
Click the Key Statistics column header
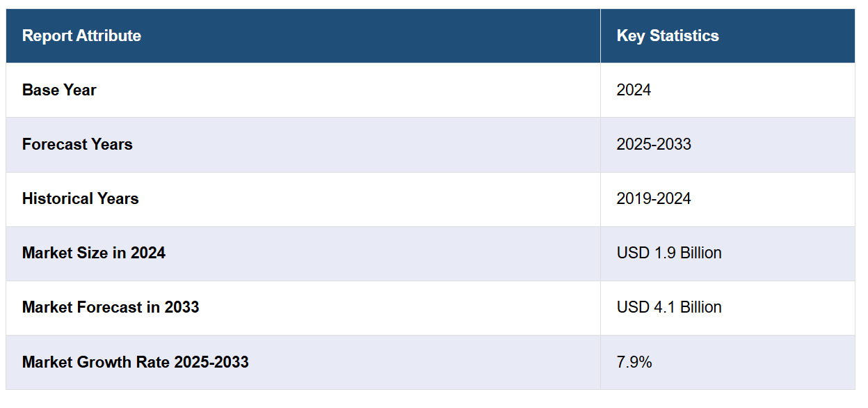coord(668,36)
